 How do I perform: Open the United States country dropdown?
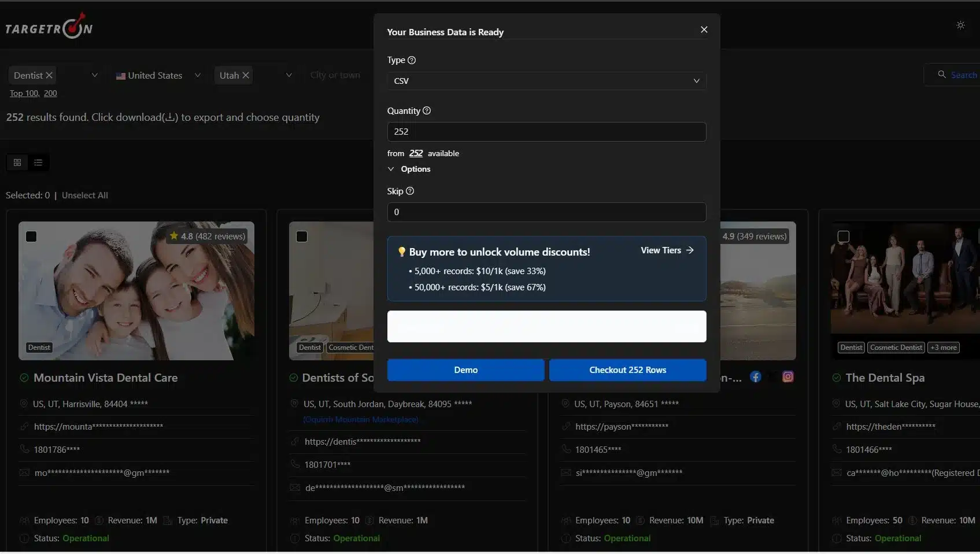[158, 75]
